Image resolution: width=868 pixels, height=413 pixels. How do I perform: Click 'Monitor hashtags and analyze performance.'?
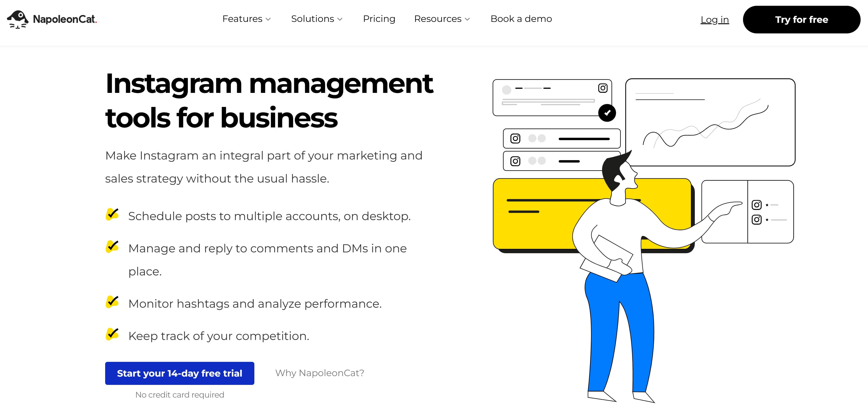[255, 304]
